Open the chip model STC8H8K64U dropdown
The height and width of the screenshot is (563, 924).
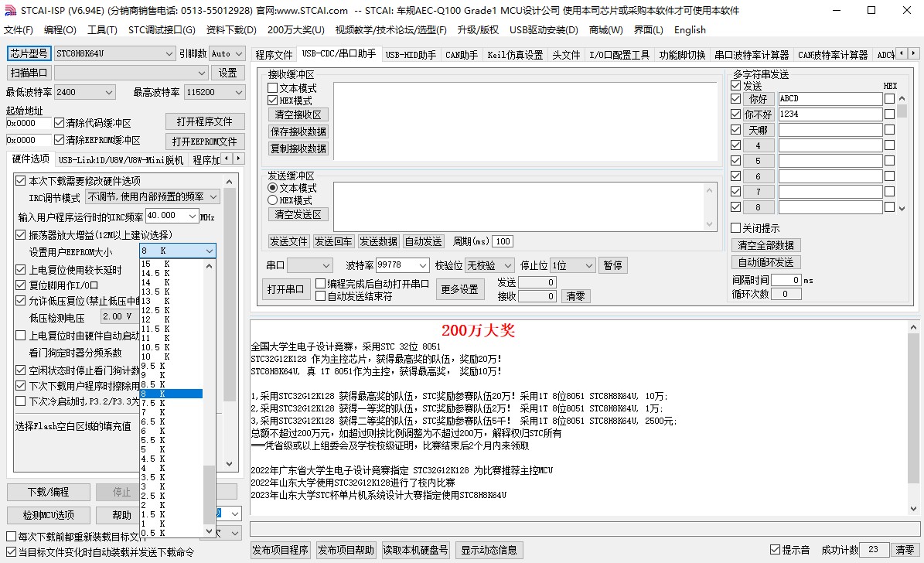[115, 53]
